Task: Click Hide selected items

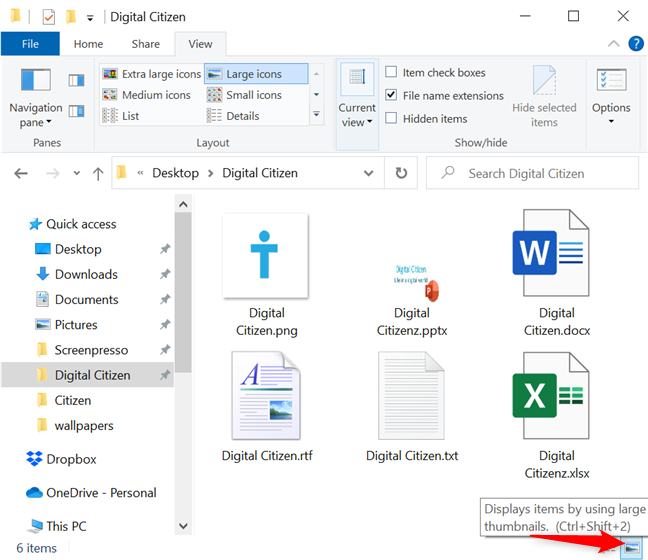Action: (544, 97)
